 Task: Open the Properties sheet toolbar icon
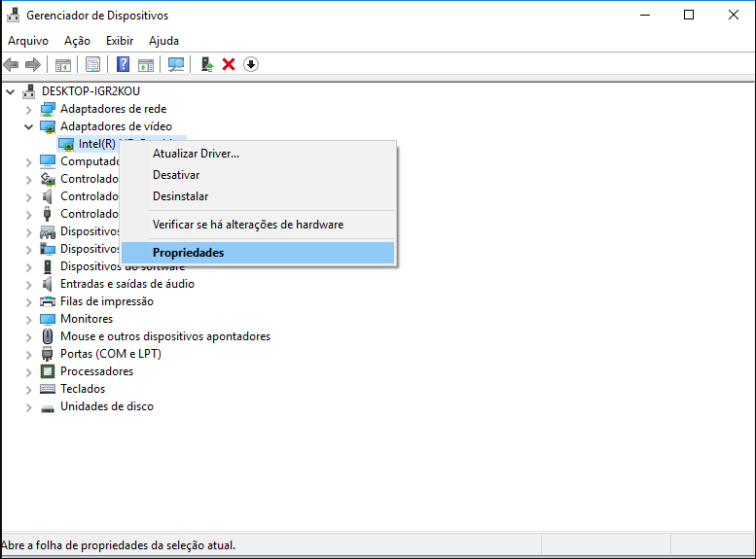click(x=92, y=64)
